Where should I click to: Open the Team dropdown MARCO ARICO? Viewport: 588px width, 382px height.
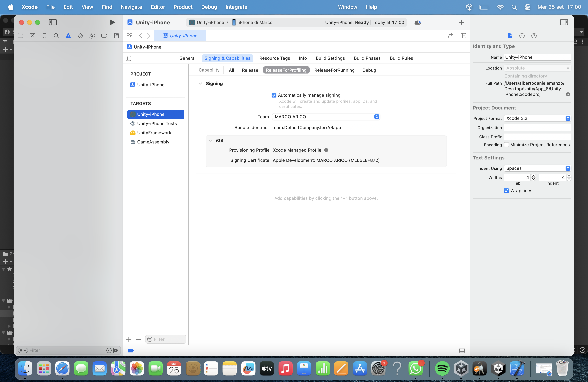[326, 117]
